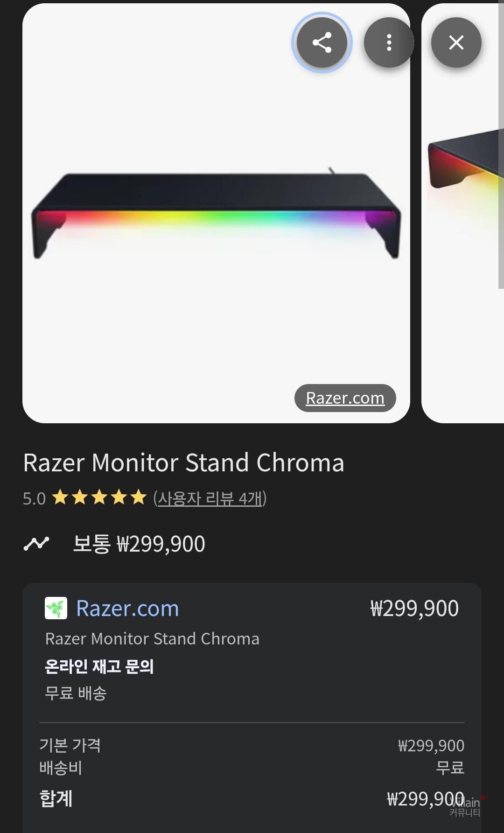Tap the 보통 ₩299,900 typical price
504x833 pixels.
click(139, 544)
